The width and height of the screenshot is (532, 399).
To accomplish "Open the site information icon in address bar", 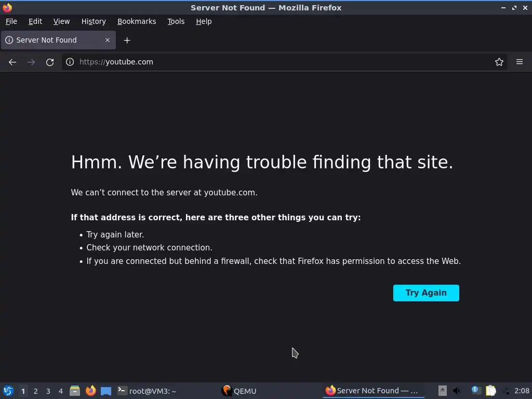I will (x=70, y=62).
